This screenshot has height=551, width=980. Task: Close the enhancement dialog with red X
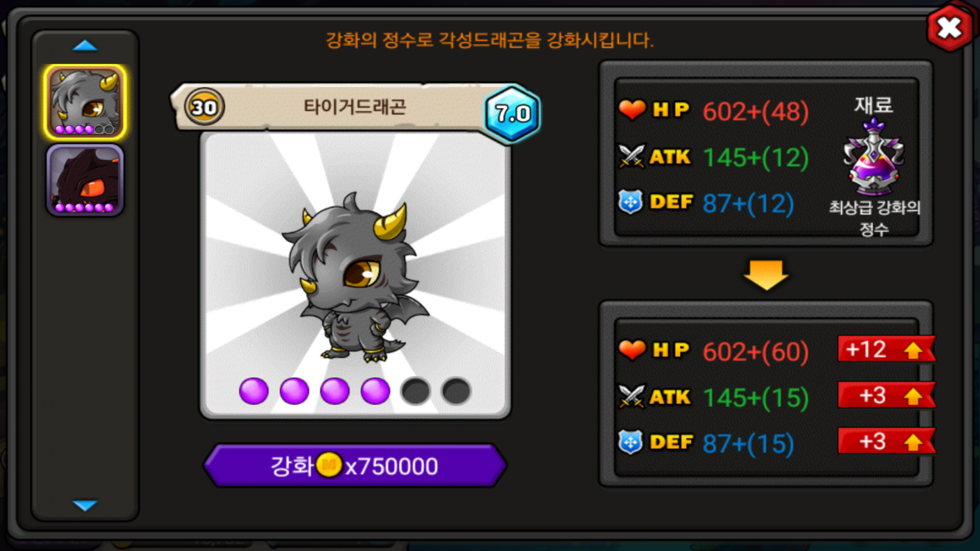(949, 28)
